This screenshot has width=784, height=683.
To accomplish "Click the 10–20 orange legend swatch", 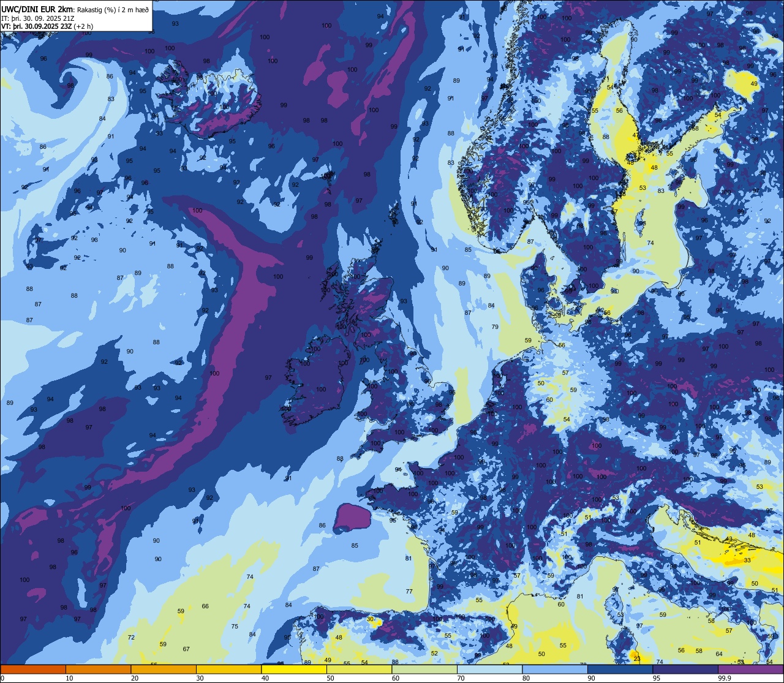I will click(x=98, y=669).
